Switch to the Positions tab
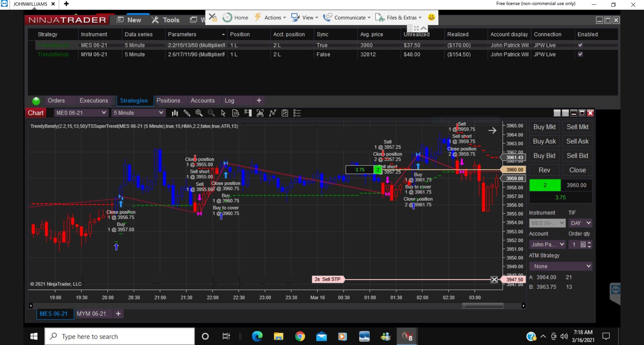The image size is (644, 345). coord(168,100)
